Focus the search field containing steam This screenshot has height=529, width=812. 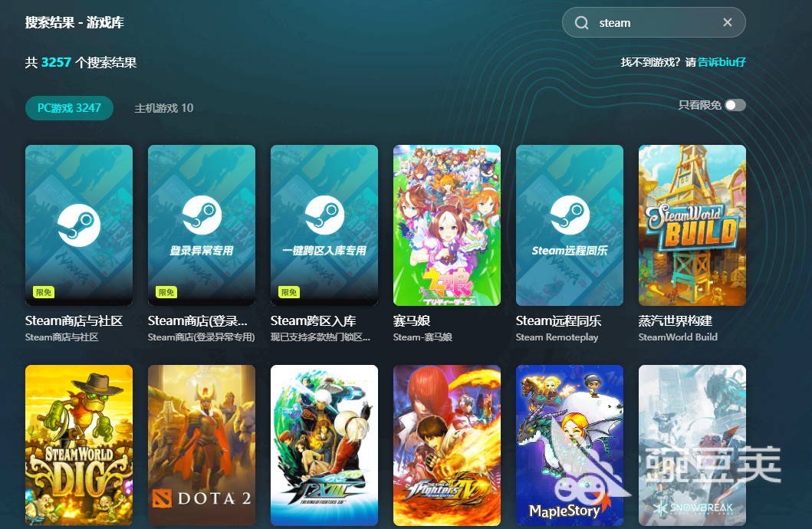[653, 22]
